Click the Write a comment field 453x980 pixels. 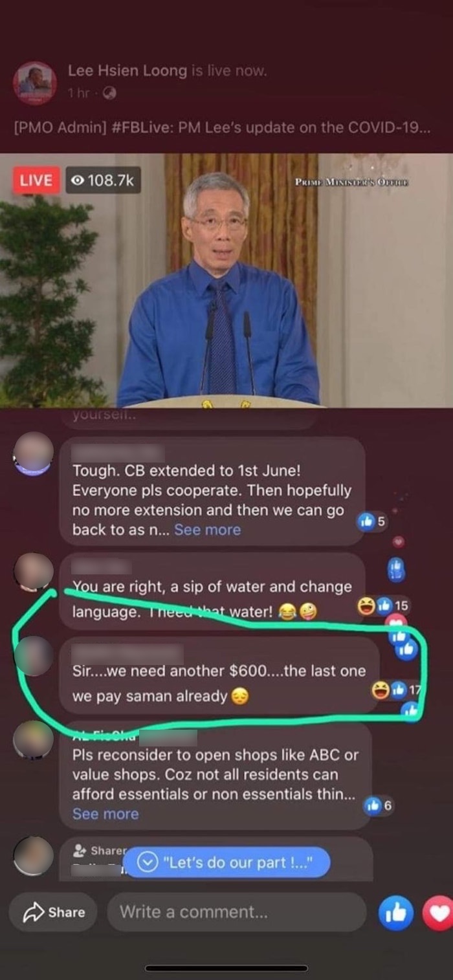tap(237, 912)
